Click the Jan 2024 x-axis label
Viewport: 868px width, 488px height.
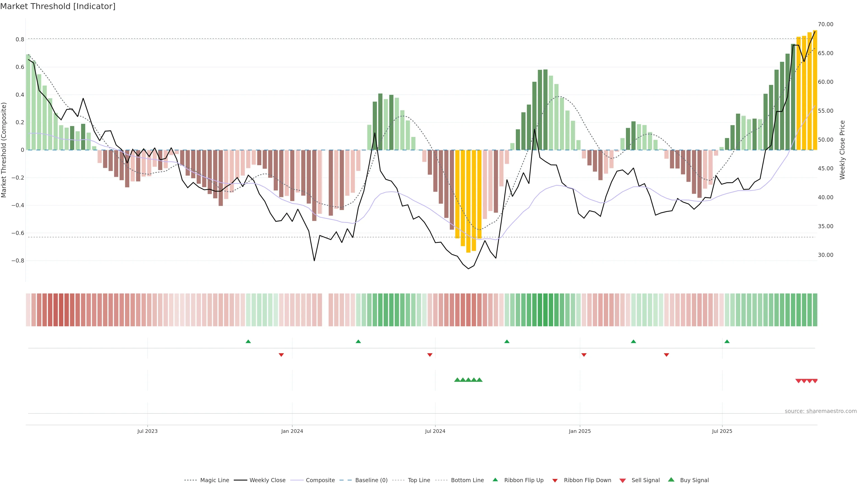pos(292,431)
